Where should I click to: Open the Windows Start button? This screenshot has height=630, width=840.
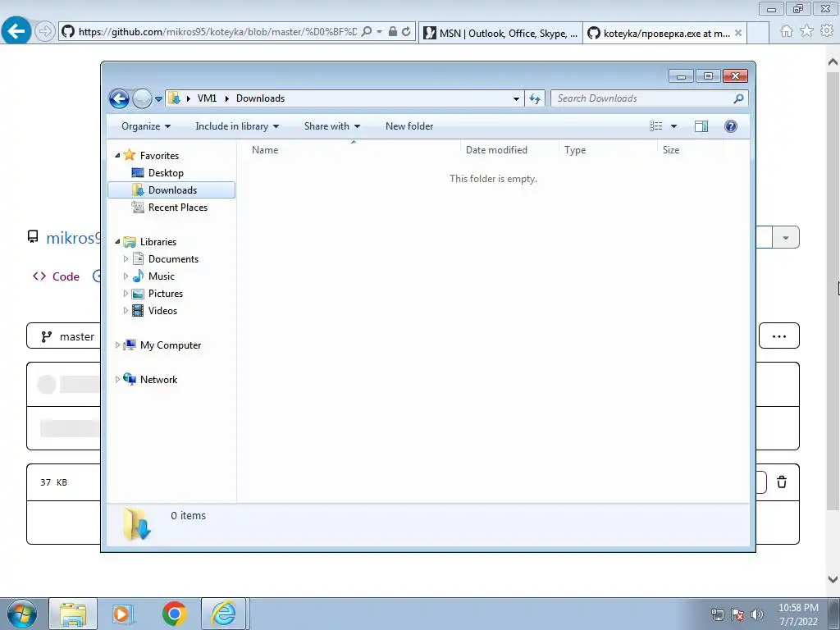22,614
